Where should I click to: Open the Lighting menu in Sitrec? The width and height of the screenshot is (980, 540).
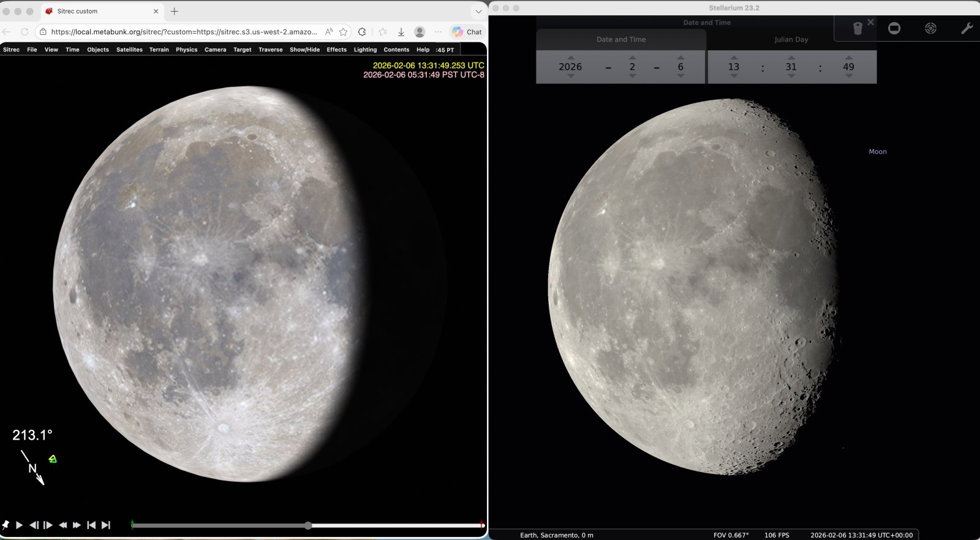pos(365,50)
